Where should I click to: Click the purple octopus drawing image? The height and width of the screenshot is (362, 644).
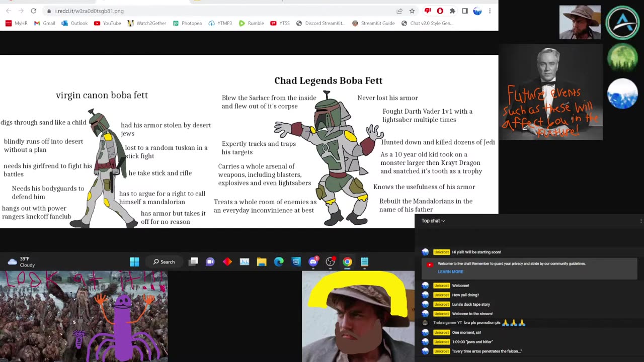click(x=84, y=317)
